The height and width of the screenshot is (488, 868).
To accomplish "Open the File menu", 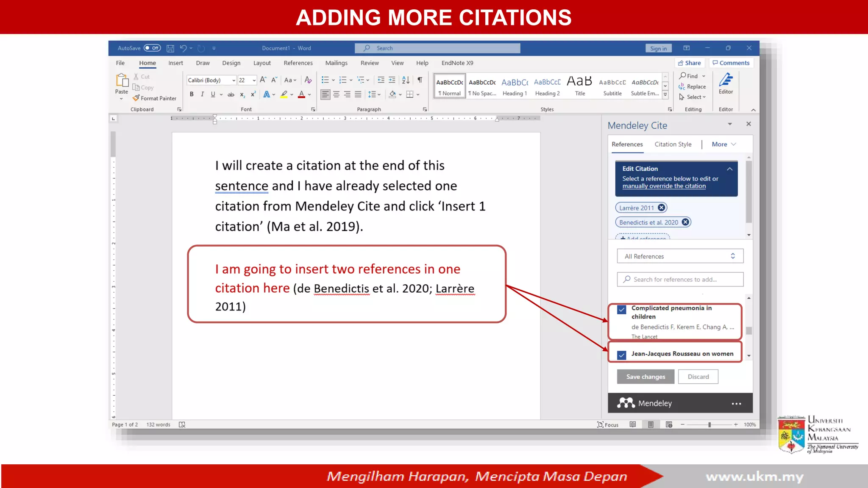I will point(120,63).
